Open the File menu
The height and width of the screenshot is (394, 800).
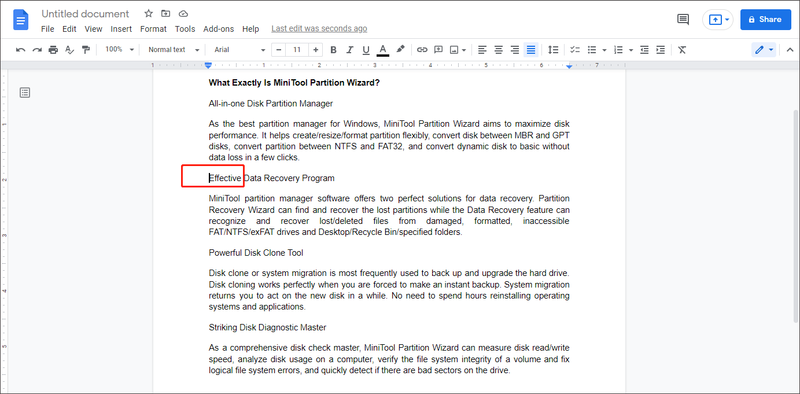(x=47, y=29)
